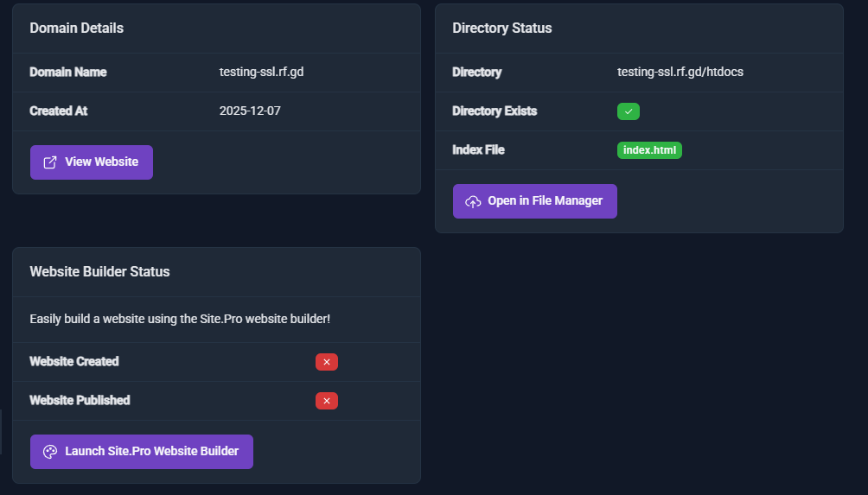868x495 pixels.
Task: Click the Website Builder Status header
Action: pyautogui.click(x=99, y=272)
